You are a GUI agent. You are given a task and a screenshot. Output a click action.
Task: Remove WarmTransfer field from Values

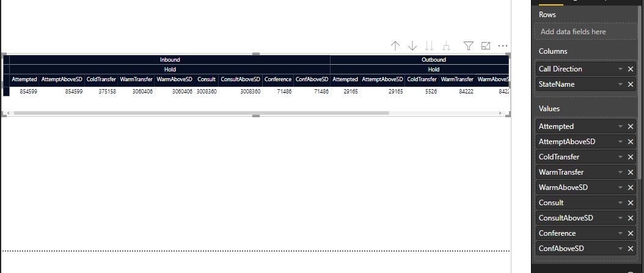(631, 172)
